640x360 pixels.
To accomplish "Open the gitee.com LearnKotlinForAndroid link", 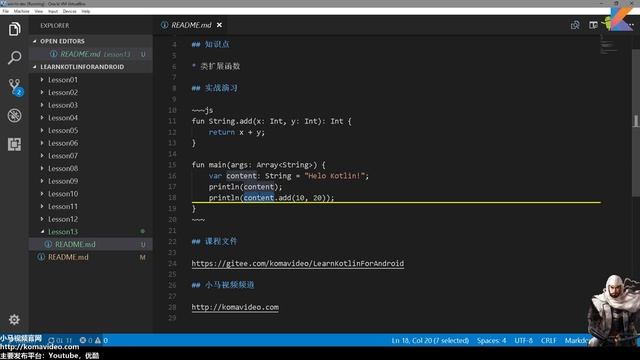I will click(x=298, y=263).
